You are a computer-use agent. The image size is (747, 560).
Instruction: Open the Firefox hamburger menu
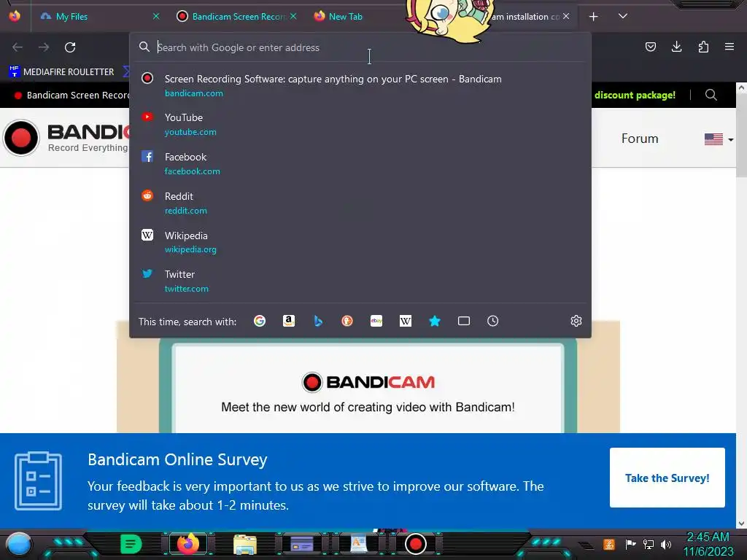point(729,47)
